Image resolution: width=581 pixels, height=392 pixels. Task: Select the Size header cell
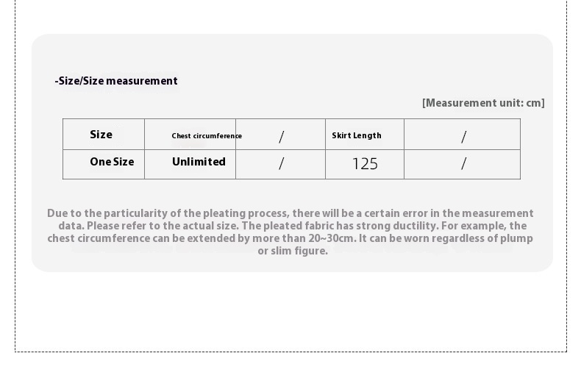coord(104,135)
